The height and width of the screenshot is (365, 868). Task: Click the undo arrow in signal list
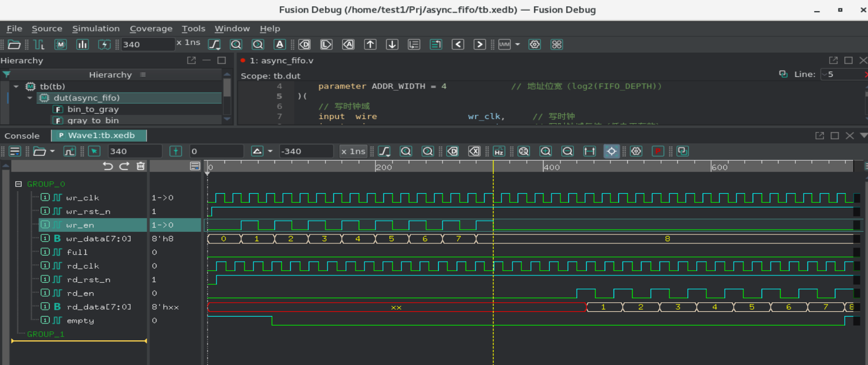(x=108, y=166)
